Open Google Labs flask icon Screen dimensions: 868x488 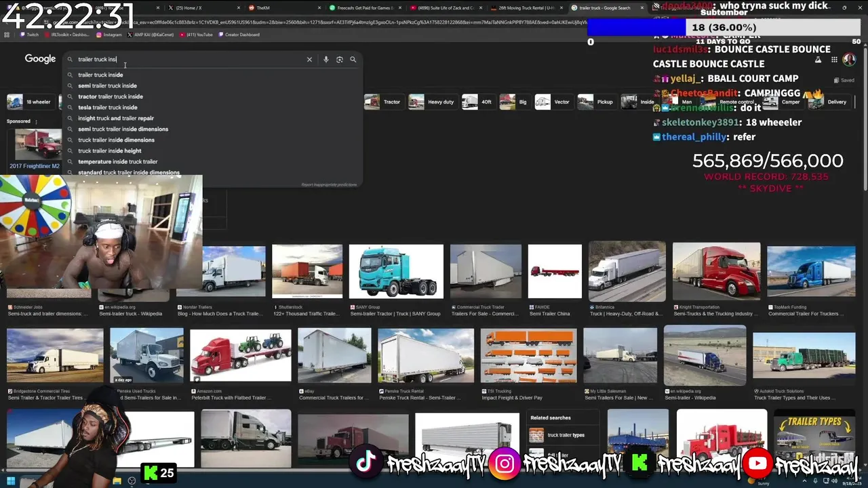[818, 60]
